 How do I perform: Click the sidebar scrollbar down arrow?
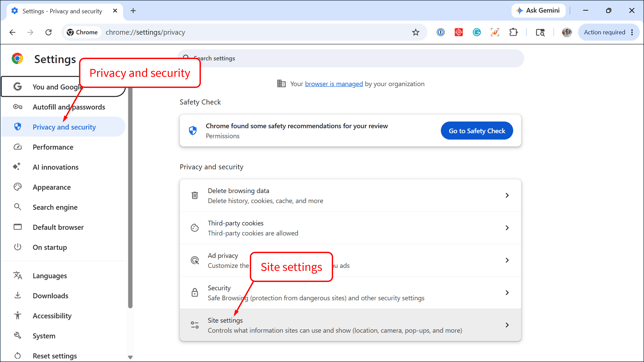click(x=130, y=357)
